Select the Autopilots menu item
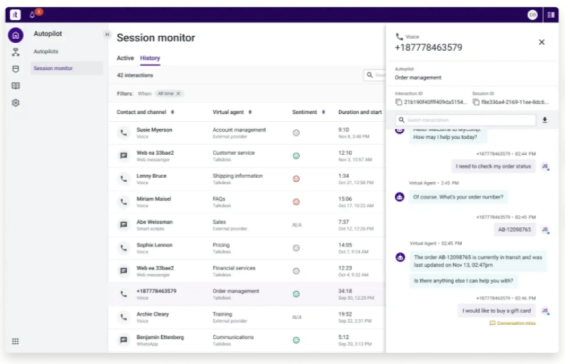Viewport: 571px width, 364px height. 46,51
